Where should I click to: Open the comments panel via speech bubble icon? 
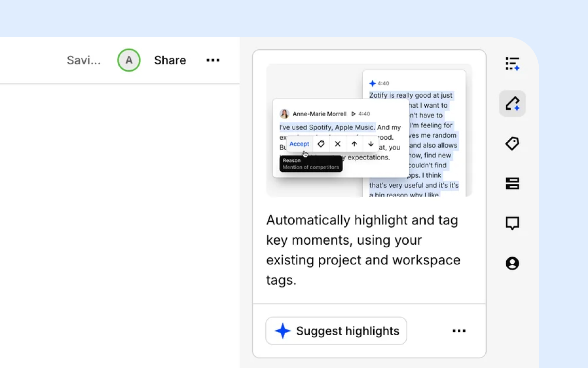(512, 223)
